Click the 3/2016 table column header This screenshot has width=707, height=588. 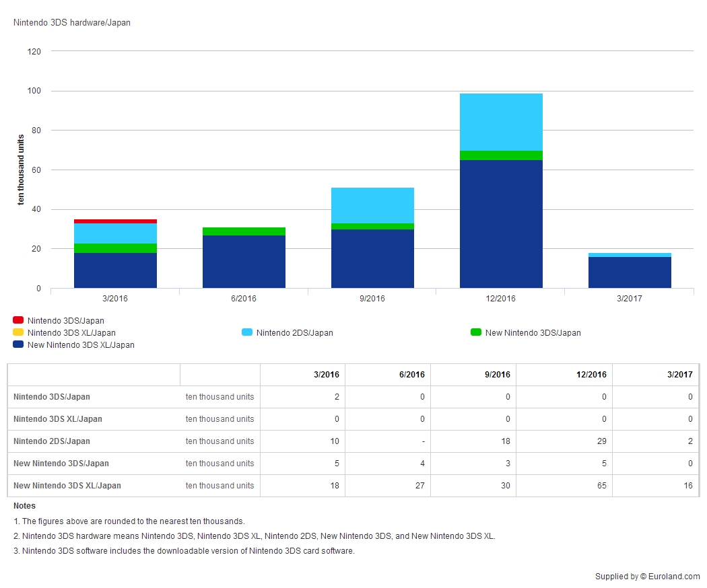pos(327,375)
